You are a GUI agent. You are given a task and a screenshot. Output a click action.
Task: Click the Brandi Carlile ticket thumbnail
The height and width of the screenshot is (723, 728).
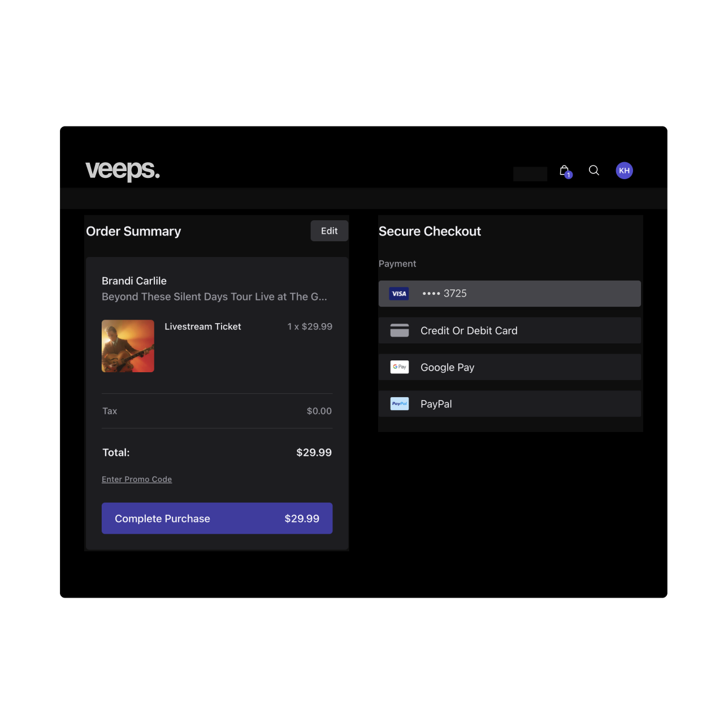128,346
